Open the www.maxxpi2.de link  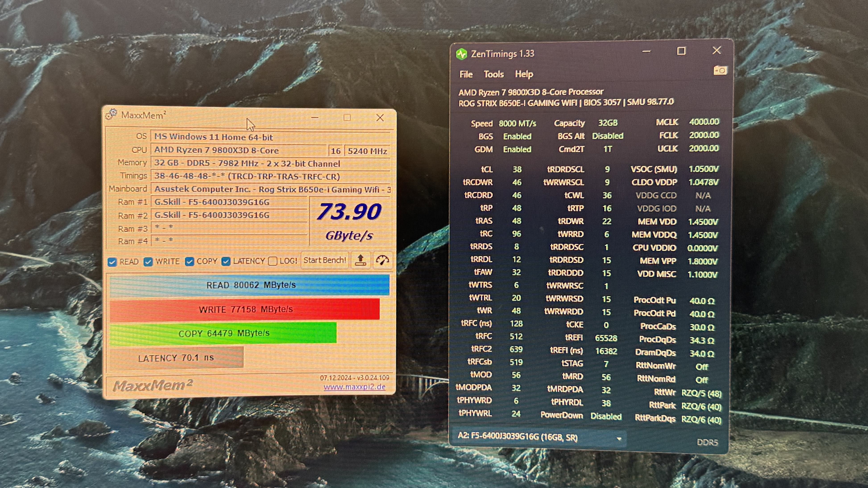pyautogui.click(x=354, y=387)
